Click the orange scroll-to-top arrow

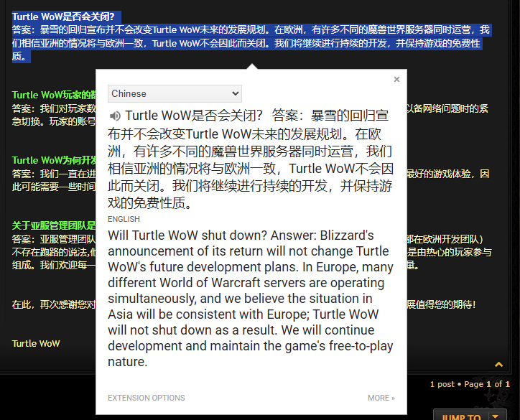tap(498, 365)
